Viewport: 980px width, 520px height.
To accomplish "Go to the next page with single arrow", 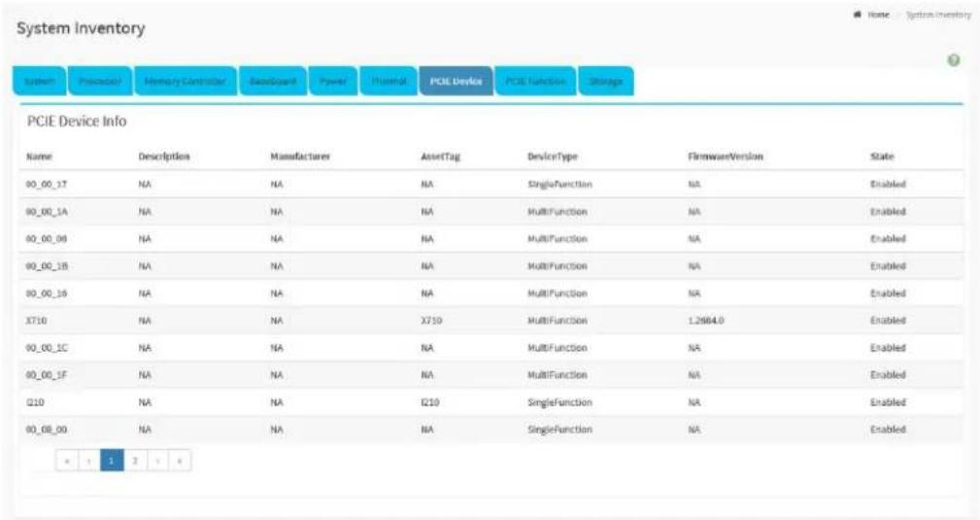I will (x=157, y=461).
